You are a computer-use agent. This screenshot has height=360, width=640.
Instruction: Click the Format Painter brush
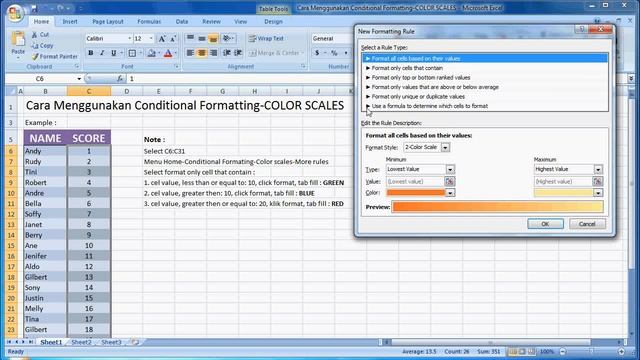point(35,56)
